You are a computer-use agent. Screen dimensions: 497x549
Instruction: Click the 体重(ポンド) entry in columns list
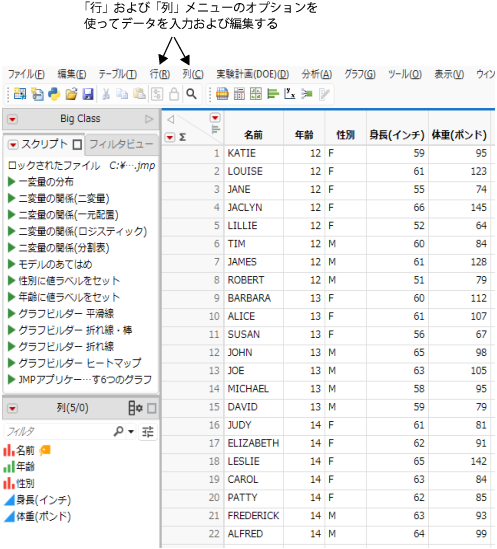[43, 516]
